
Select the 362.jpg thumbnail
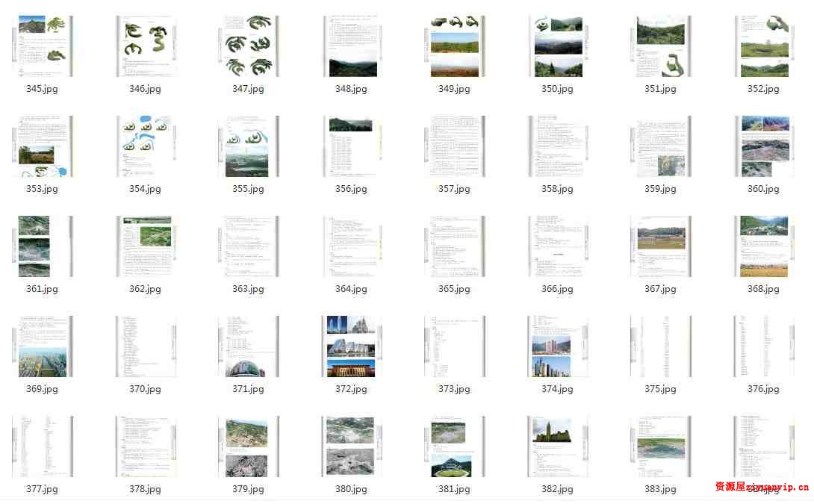[x=145, y=246]
